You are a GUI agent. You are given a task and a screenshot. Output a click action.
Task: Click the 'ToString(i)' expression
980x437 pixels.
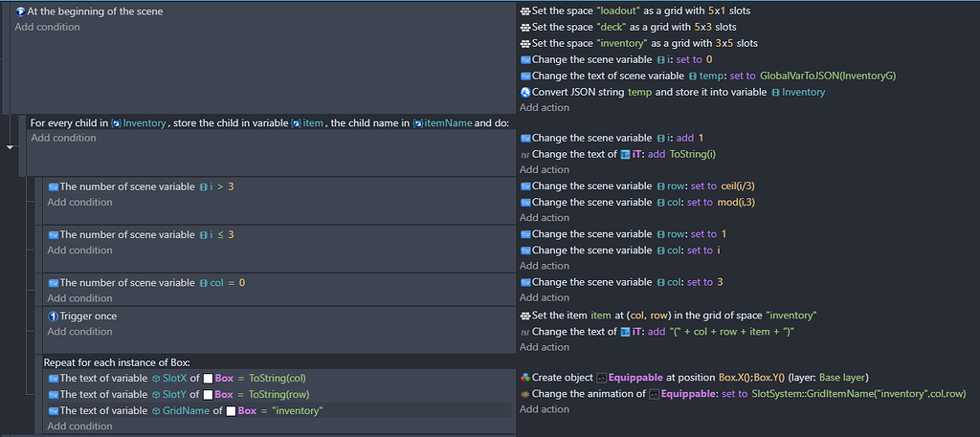coord(695,154)
